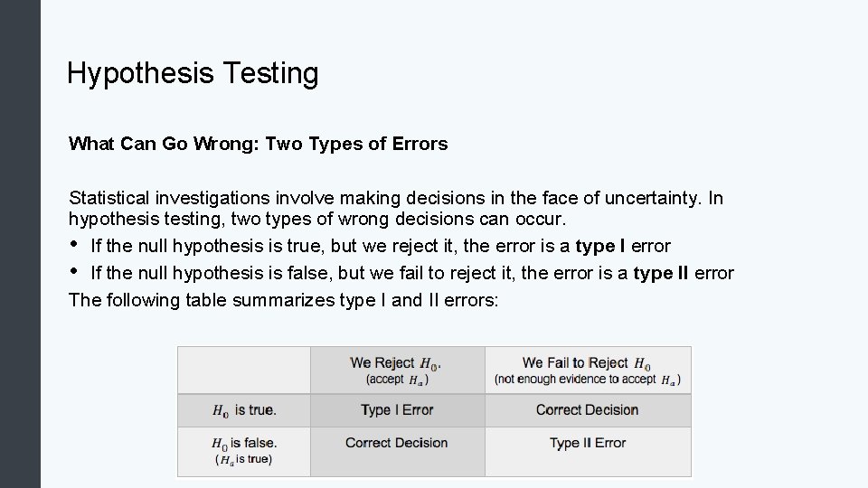This screenshot has height=488, width=868.
Task: Click '(Ha is true)' note in table
Action: (x=244, y=459)
